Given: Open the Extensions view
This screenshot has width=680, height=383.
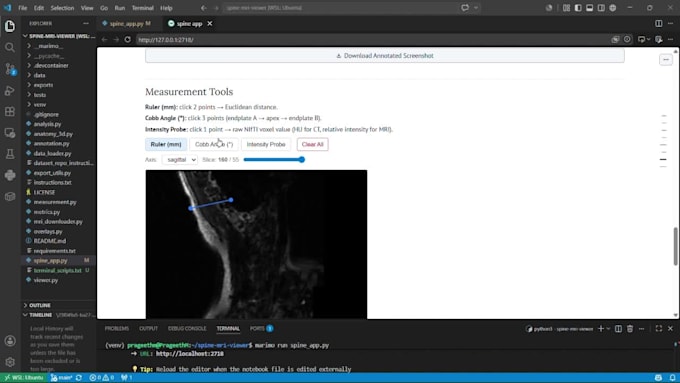Looking at the screenshot, I should point(10,111).
